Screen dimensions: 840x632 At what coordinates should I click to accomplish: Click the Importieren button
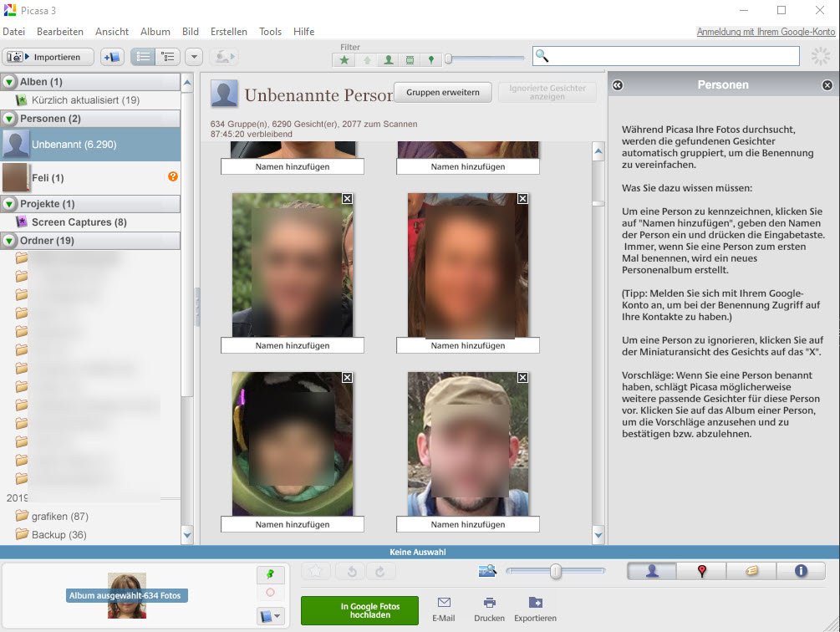(48, 57)
